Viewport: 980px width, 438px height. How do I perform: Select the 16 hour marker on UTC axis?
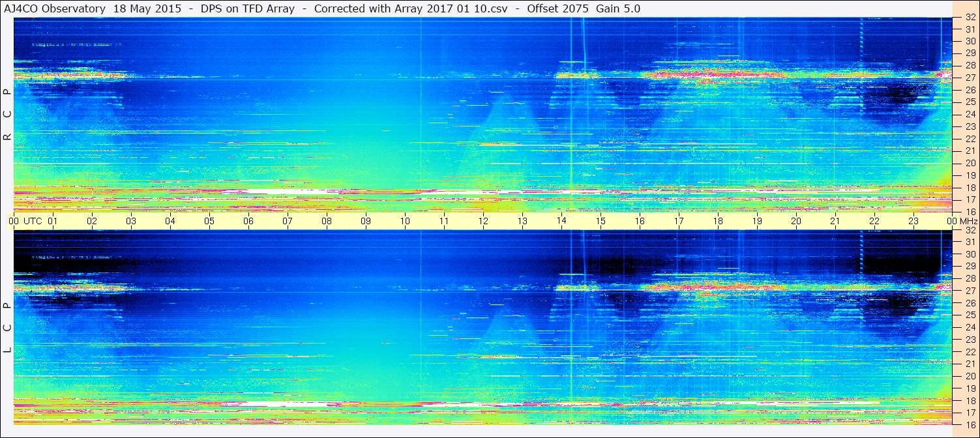click(x=640, y=221)
